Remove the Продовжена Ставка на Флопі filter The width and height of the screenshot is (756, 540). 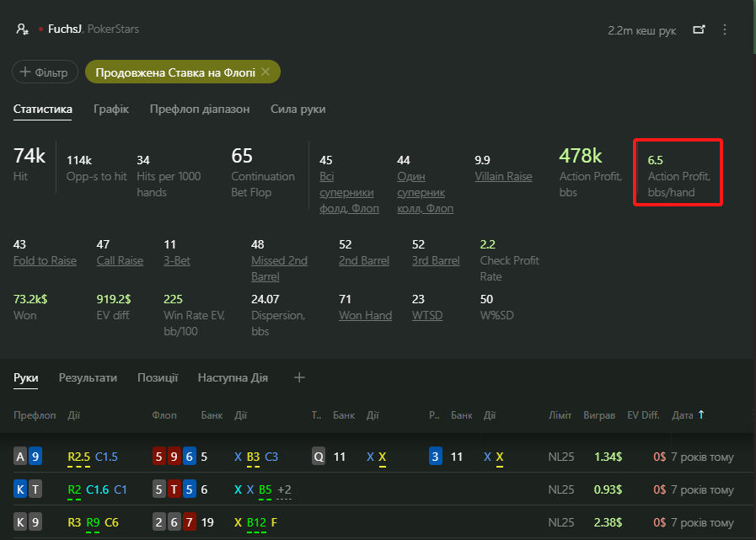point(265,72)
